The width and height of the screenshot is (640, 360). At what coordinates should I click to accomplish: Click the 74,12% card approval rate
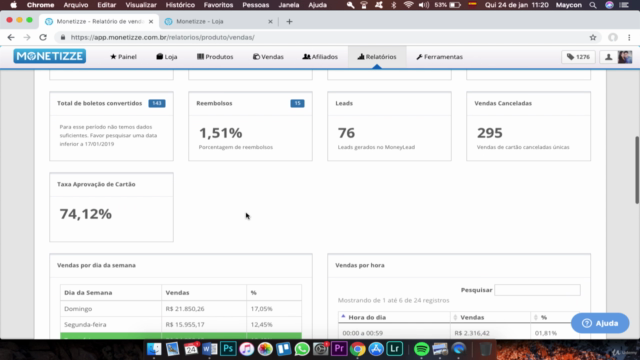point(86,214)
